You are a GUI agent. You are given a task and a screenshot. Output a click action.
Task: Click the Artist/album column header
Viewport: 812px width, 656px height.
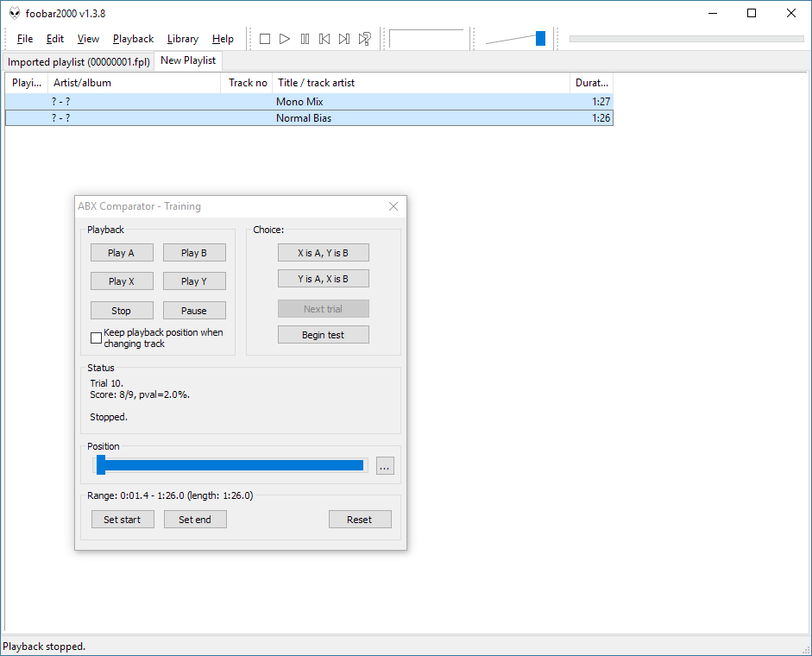pyautogui.click(x=134, y=83)
